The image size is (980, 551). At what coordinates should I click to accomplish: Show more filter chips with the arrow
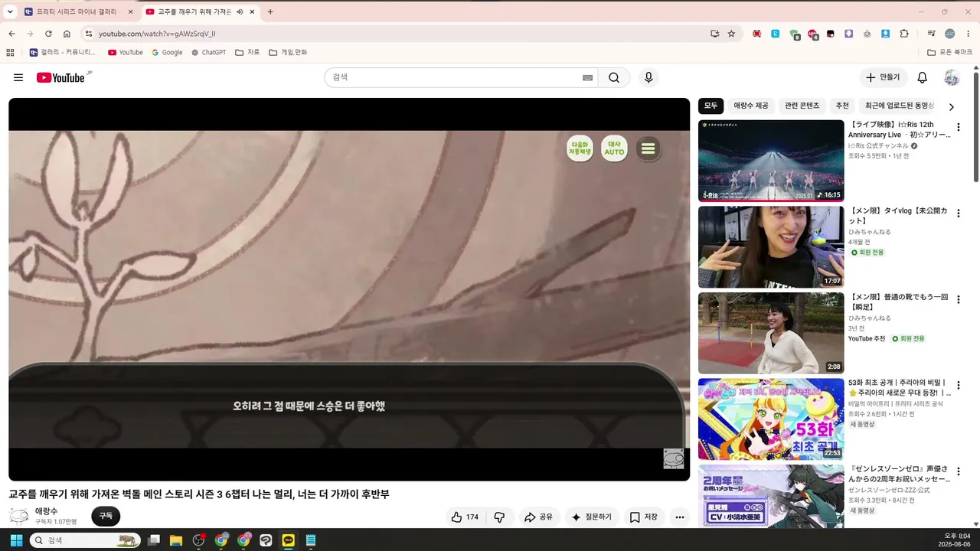click(952, 107)
